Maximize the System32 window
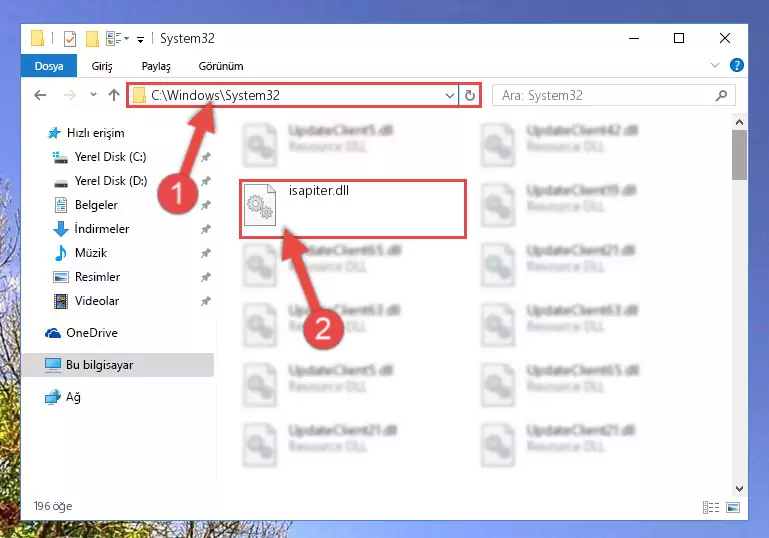Image resolution: width=769 pixels, height=538 pixels. [679, 38]
